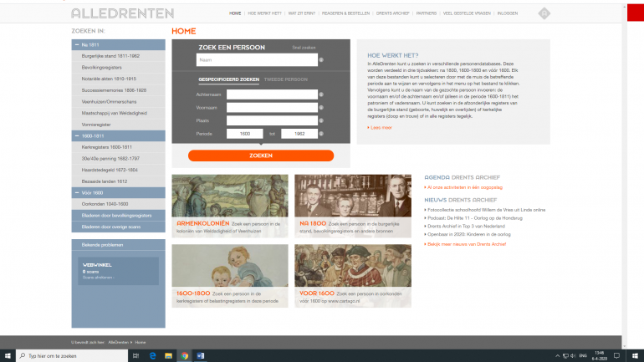The height and width of the screenshot is (362, 644).
Task: Open the NA 1800 thumbnail card
Action: [353, 206]
